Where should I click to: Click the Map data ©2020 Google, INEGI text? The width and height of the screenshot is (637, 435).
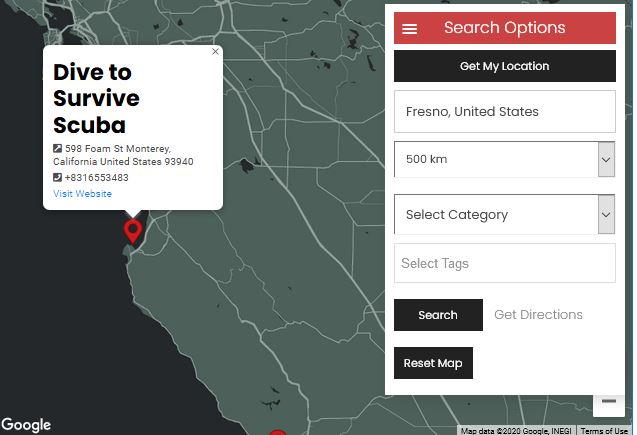click(x=516, y=431)
